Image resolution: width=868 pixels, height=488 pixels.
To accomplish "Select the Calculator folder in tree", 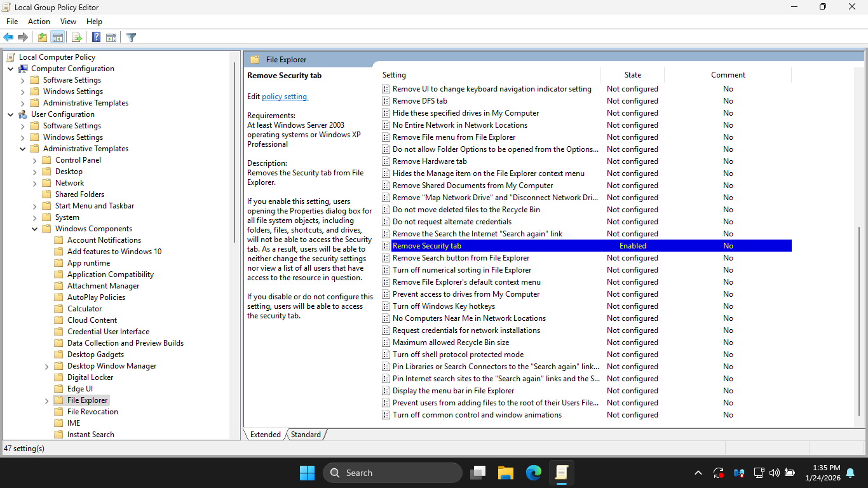I will (85, 309).
